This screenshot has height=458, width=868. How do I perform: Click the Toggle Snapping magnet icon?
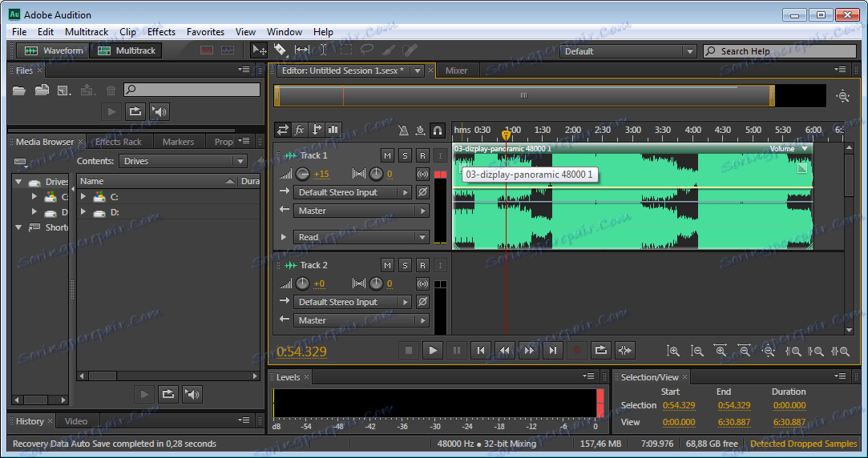tap(438, 129)
